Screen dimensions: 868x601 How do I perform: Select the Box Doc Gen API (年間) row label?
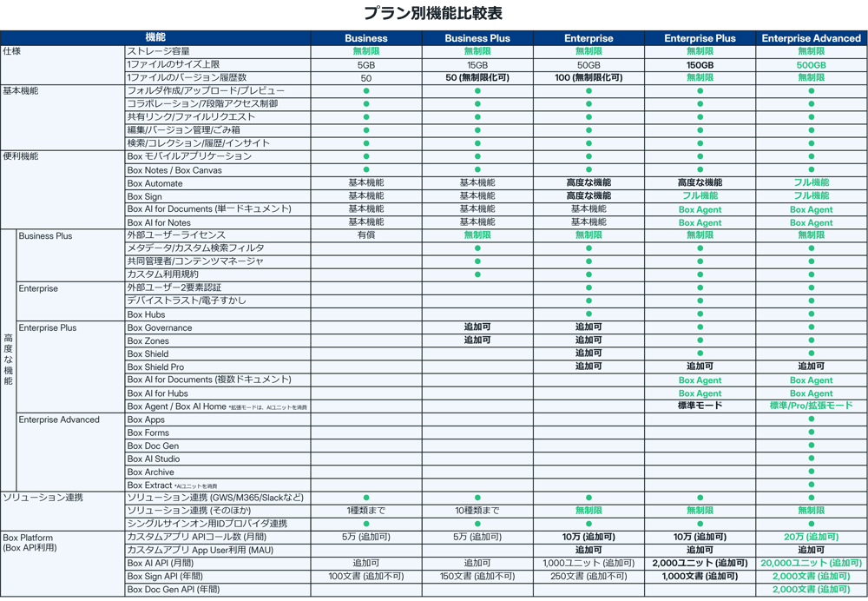pos(174,590)
